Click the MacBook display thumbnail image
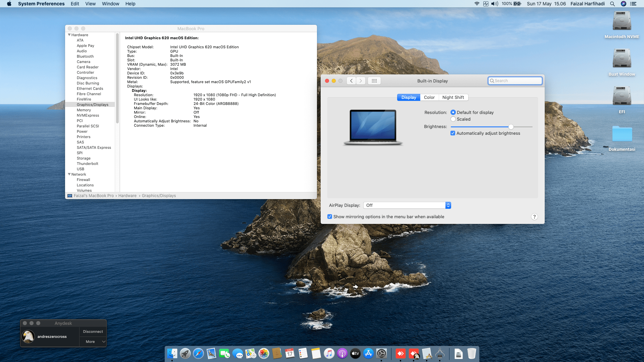The height and width of the screenshot is (362, 644). pyautogui.click(x=373, y=127)
